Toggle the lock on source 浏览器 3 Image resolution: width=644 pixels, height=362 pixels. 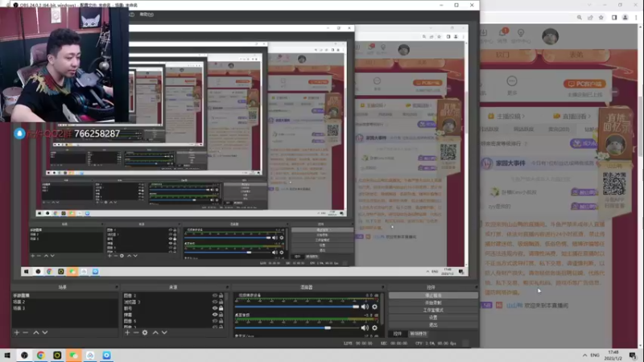[x=221, y=302]
